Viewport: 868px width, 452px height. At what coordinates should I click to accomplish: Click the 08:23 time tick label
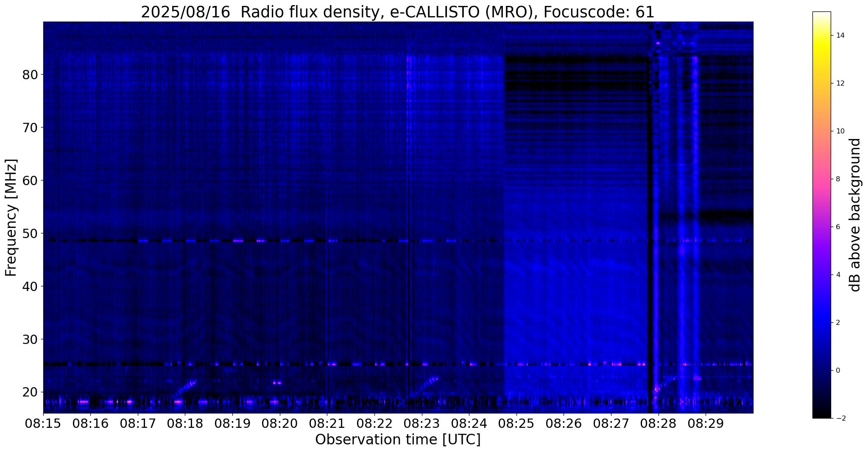(x=421, y=423)
